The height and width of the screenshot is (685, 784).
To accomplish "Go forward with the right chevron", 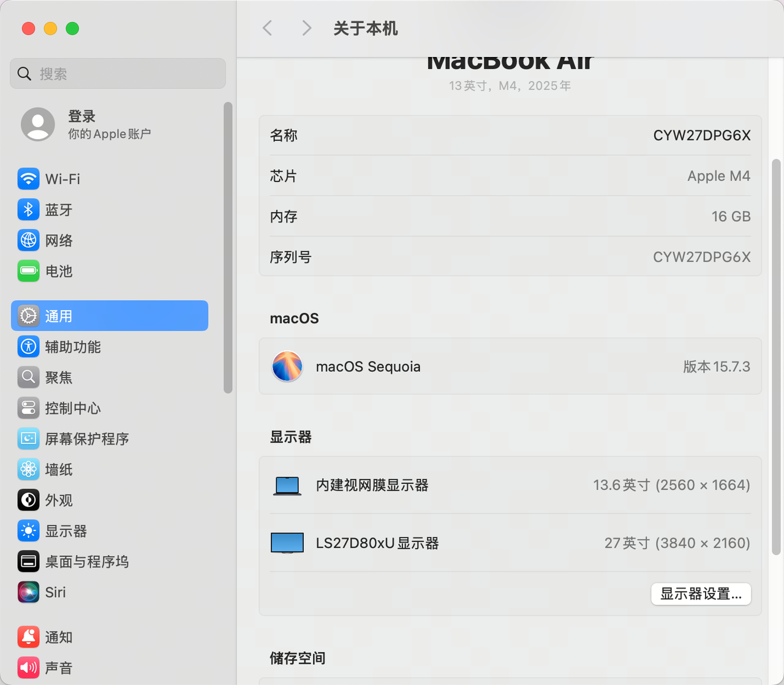I will click(307, 28).
